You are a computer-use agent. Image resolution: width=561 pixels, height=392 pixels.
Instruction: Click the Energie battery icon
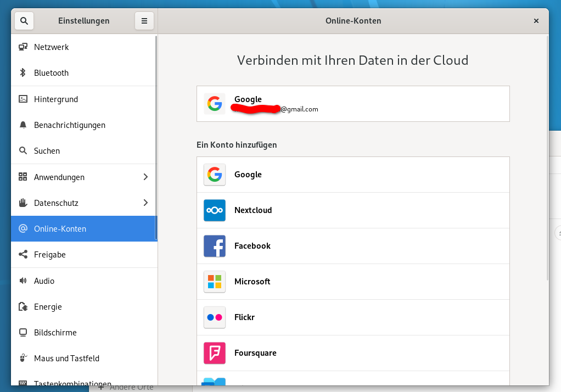click(23, 307)
